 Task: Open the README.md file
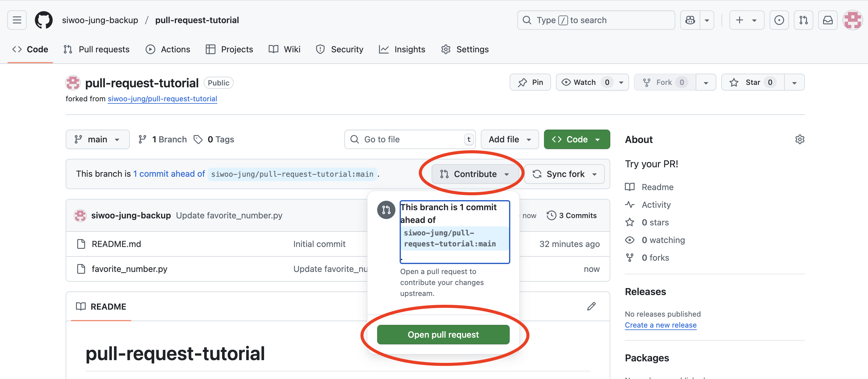click(116, 244)
